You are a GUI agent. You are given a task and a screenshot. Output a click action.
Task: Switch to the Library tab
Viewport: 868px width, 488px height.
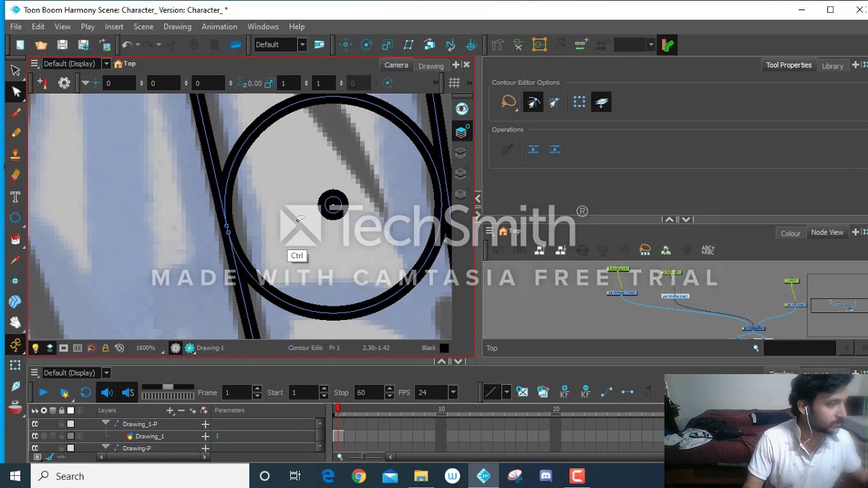coord(832,66)
